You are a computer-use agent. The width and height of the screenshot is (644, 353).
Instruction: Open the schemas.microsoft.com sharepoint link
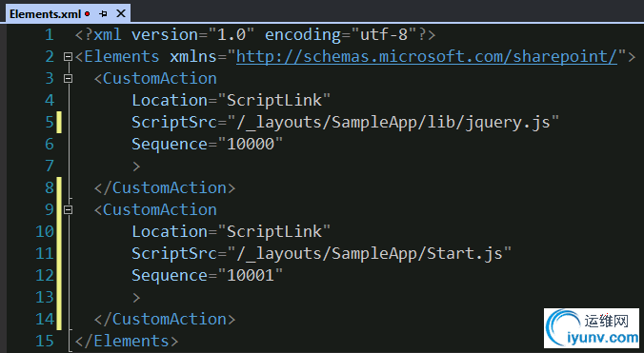(x=427, y=56)
